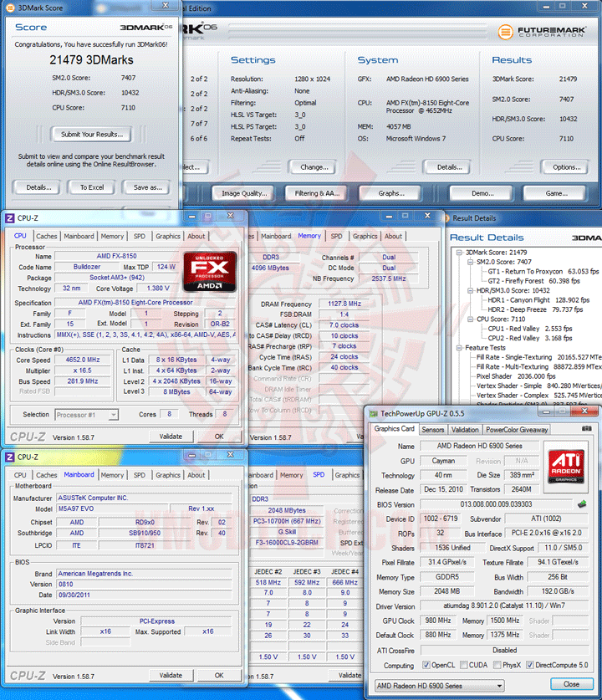Select GT1 - Return To Proxycon result row
This screenshot has height=700, width=602.
click(543, 272)
